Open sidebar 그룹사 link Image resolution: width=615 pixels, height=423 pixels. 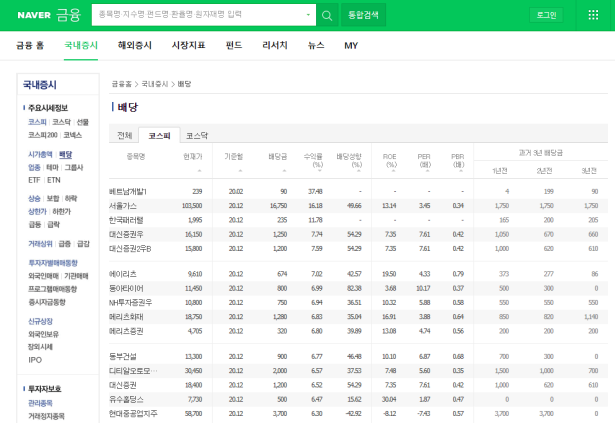[x=74, y=168]
